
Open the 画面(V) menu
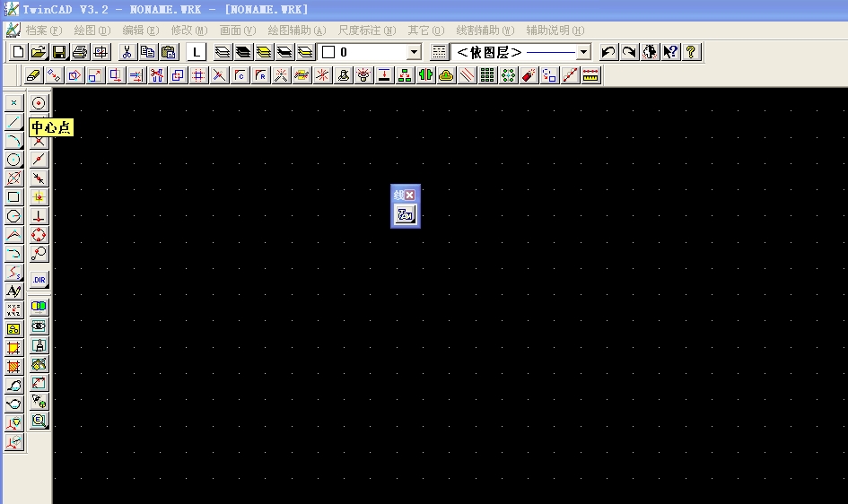click(x=238, y=30)
